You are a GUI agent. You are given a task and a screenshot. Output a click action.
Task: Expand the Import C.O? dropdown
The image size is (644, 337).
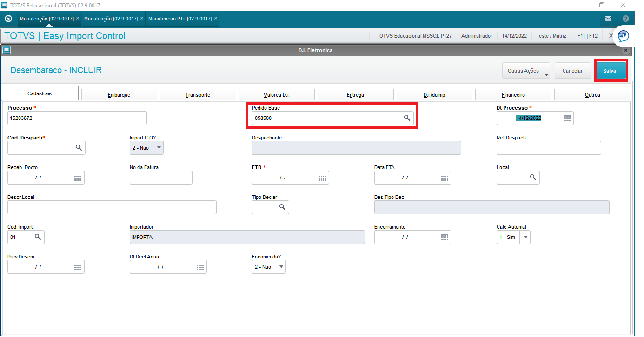click(159, 148)
